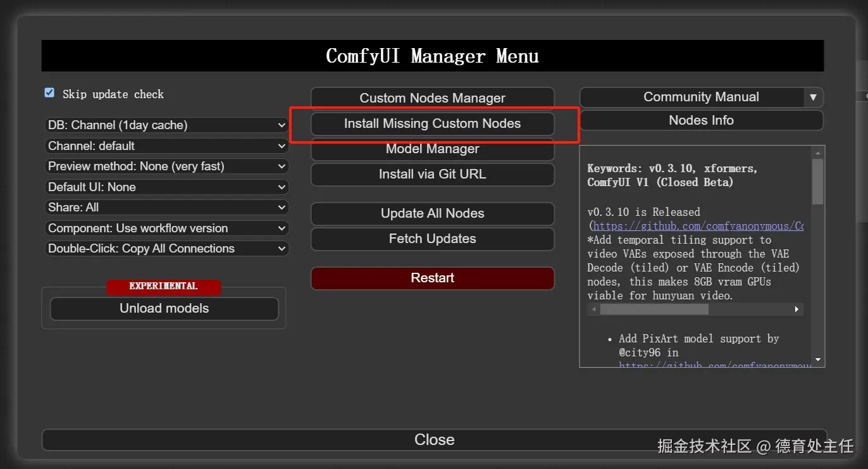The height and width of the screenshot is (469, 868).
Task: Follow the github.com/comfyanonymous release link
Action: 698,226
